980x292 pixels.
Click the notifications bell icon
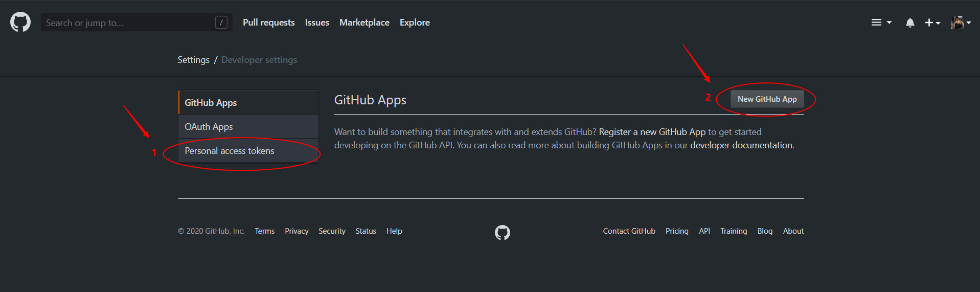[x=910, y=23]
